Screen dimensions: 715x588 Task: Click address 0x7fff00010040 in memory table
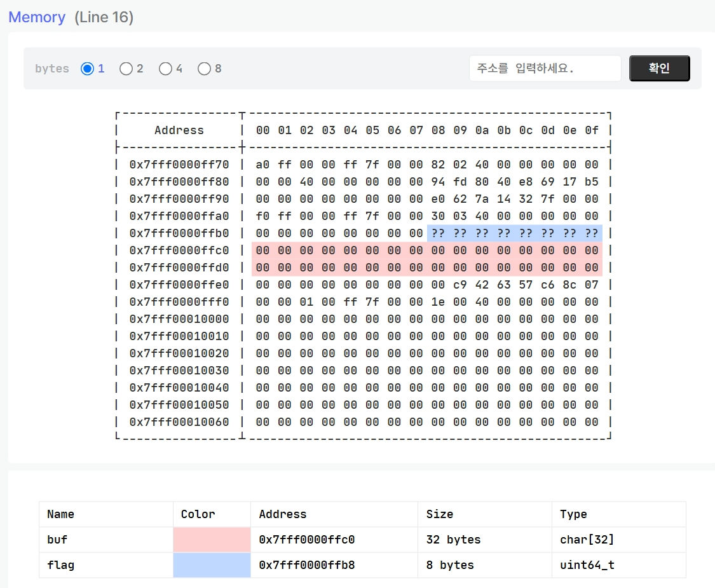point(179,388)
